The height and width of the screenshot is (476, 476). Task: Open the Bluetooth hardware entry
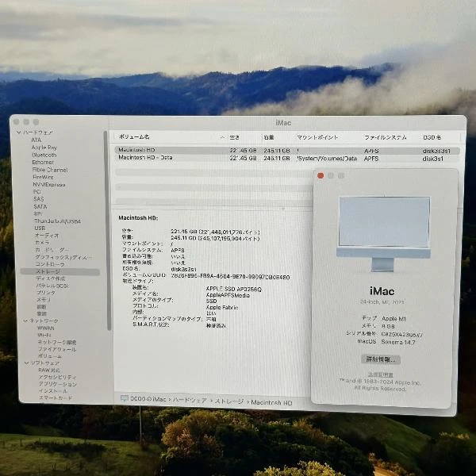click(x=44, y=155)
